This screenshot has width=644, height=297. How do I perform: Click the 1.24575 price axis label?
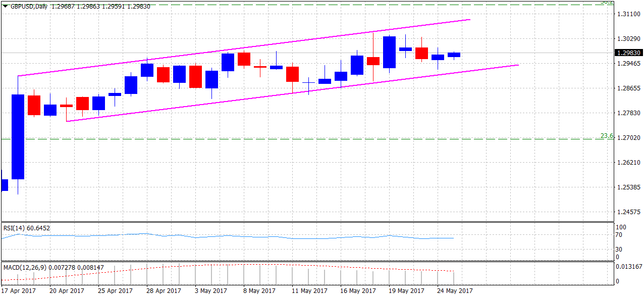[x=628, y=212]
